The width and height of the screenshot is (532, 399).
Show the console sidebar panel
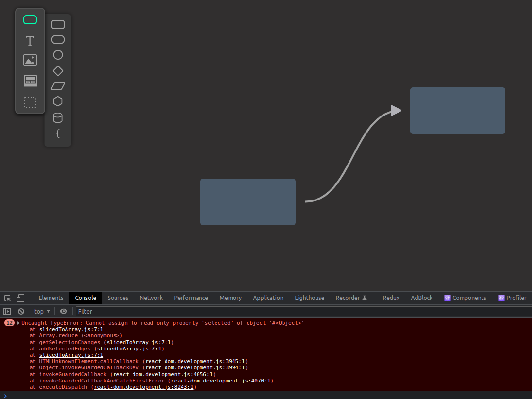[7, 311]
